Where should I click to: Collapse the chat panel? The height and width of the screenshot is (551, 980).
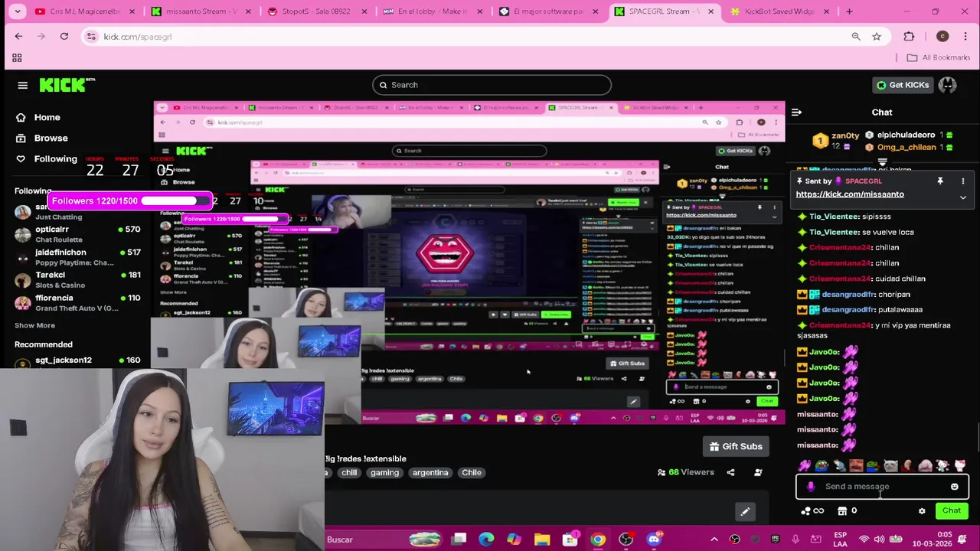pos(796,112)
